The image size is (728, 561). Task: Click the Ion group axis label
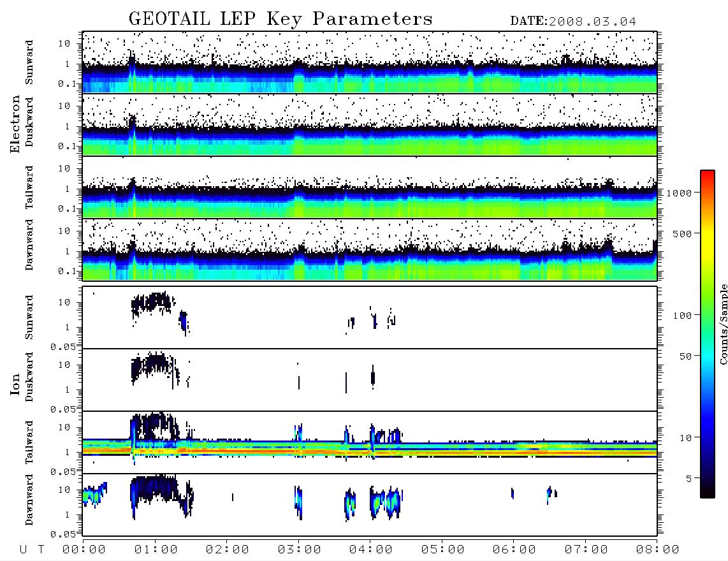click(15, 384)
